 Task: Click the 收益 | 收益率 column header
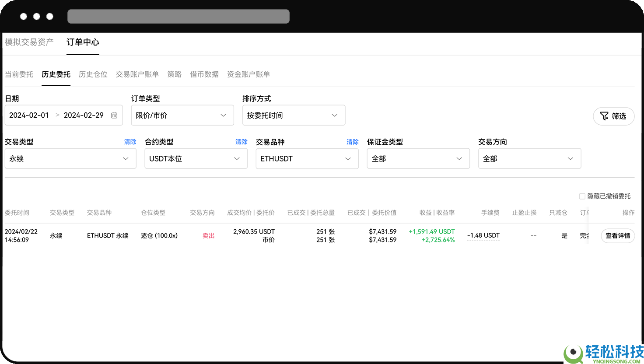[x=437, y=213]
